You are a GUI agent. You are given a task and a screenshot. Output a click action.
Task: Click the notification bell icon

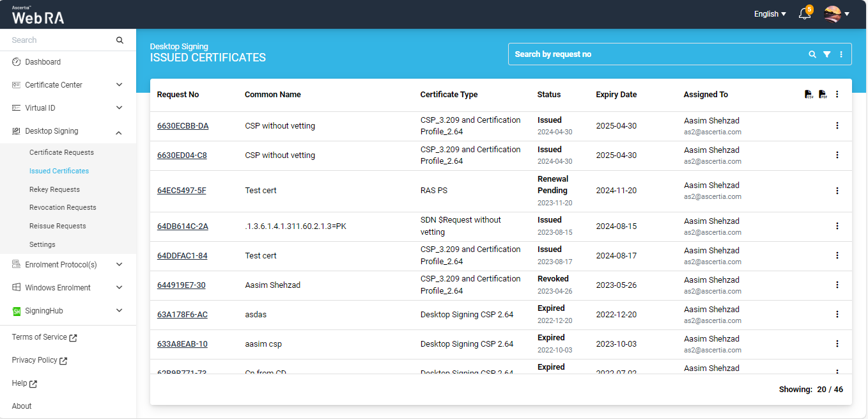[x=804, y=14]
